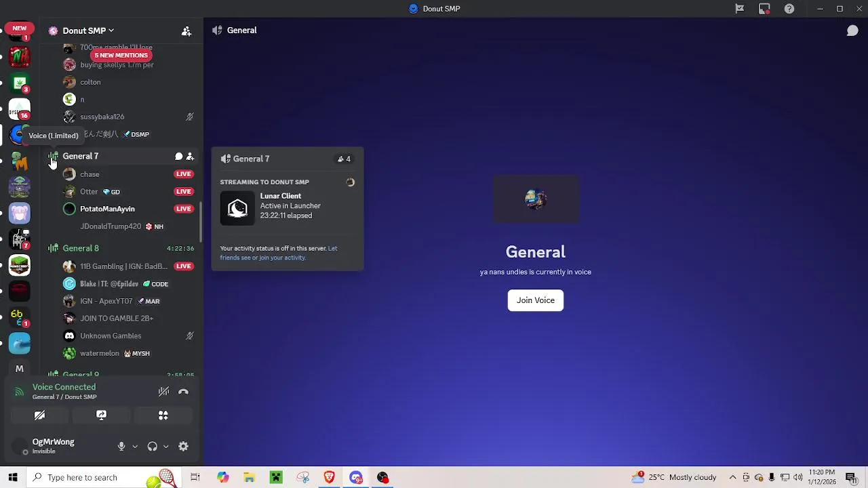The image size is (868, 488).
Task: Toggle the microphone mute button
Action: pos(121,447)
